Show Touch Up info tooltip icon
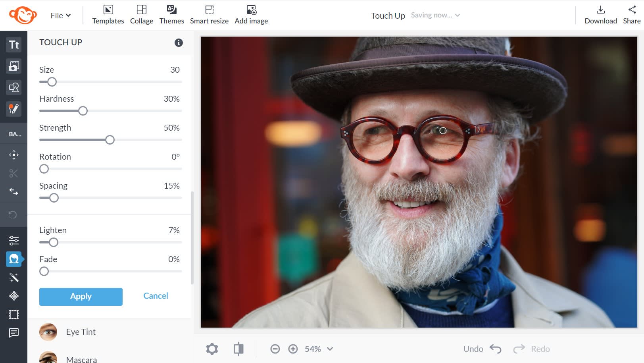644x363 pixels. 179,42
